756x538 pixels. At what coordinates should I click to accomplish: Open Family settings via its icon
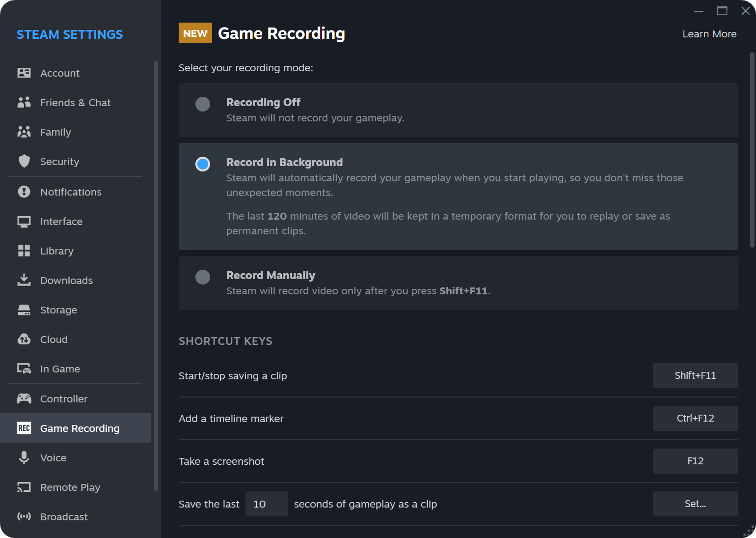click(x=24, y=132)
